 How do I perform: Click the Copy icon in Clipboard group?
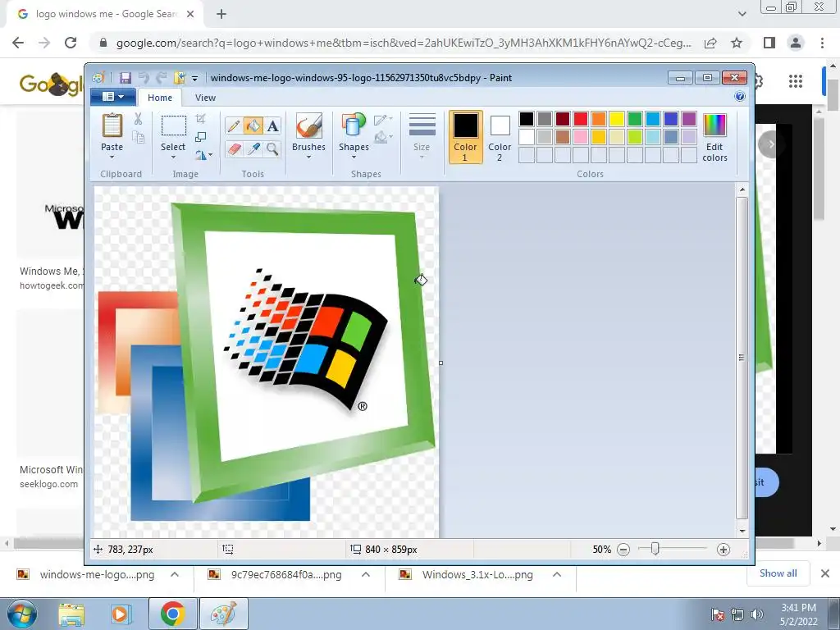(x=138, y=137)
